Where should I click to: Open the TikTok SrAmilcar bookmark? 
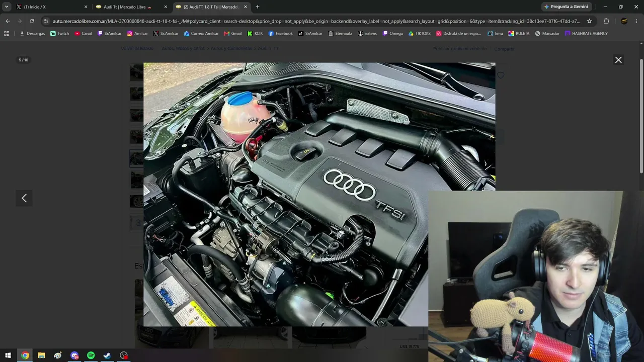(x=310, y=34)
